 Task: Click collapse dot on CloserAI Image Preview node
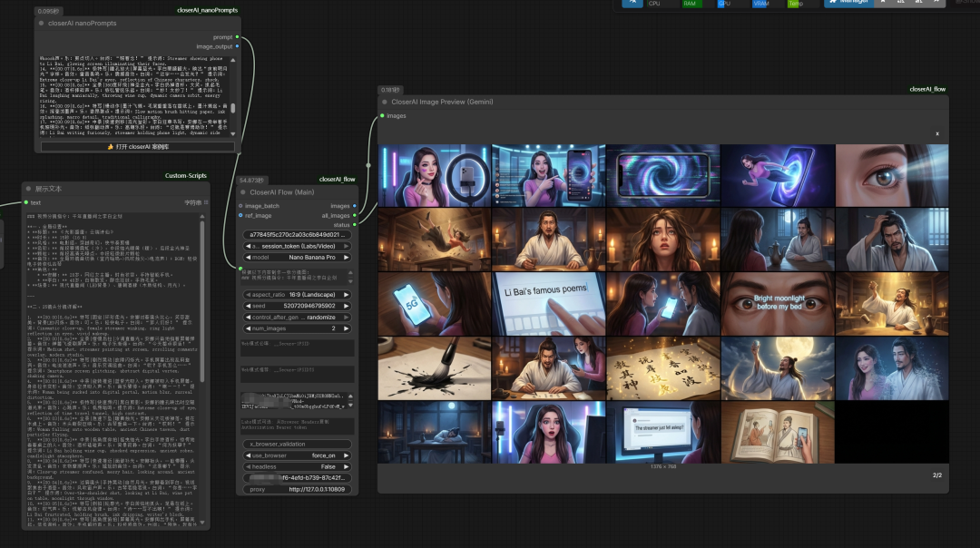(x=384, y=102)
